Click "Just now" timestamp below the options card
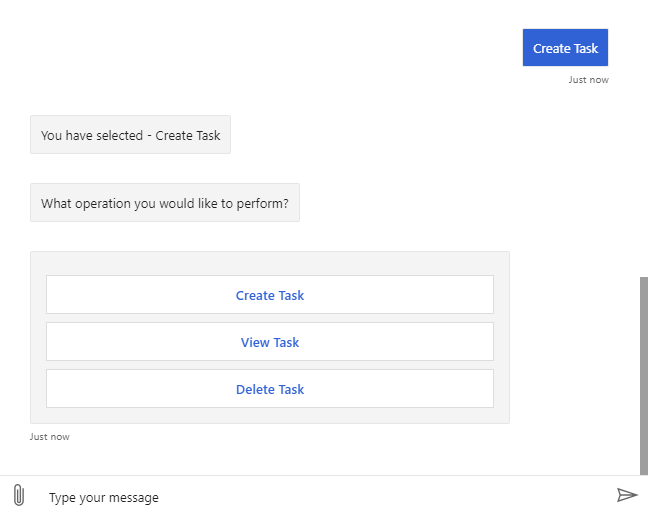This screenshot has width=648, height=516. point(50,437)
